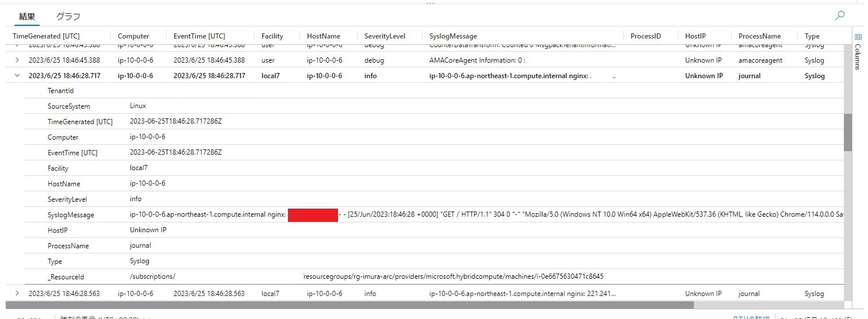The image size is (868, 319).
Task: Sort by SeverityLevel column header
Action: point(385,36)
